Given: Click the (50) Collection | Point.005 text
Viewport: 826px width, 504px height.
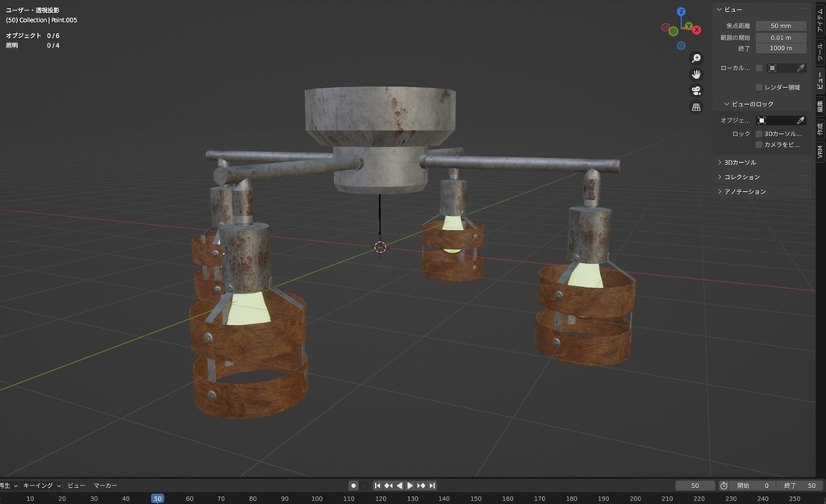Looking at the screenshot, I should (x=41, y=20).
